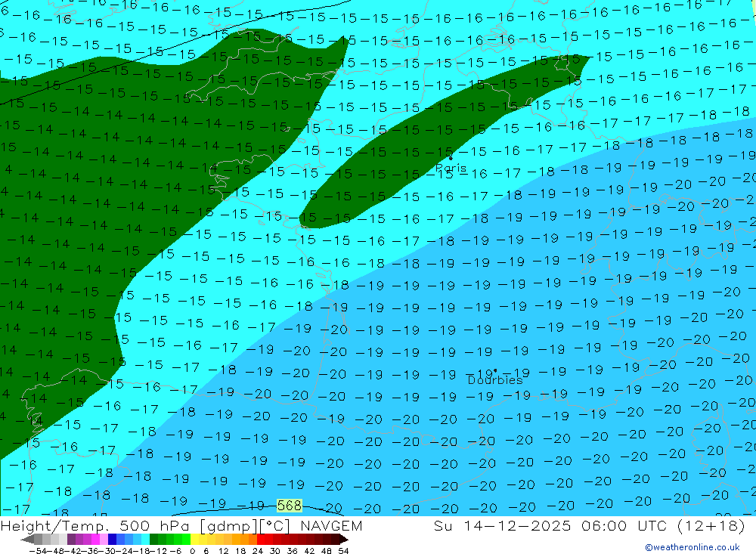Click the -54 value on the legend scale
This screenshot has height=554, width=756.
[38, 551]
